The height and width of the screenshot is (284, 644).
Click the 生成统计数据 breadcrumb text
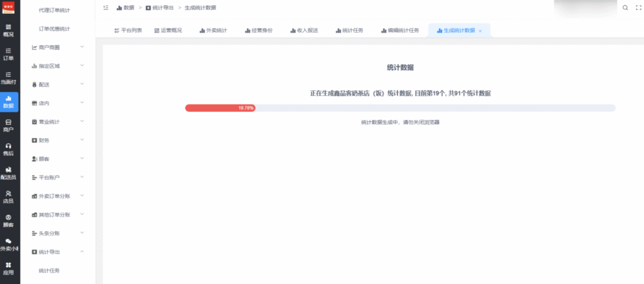click(x=200, y=8)
